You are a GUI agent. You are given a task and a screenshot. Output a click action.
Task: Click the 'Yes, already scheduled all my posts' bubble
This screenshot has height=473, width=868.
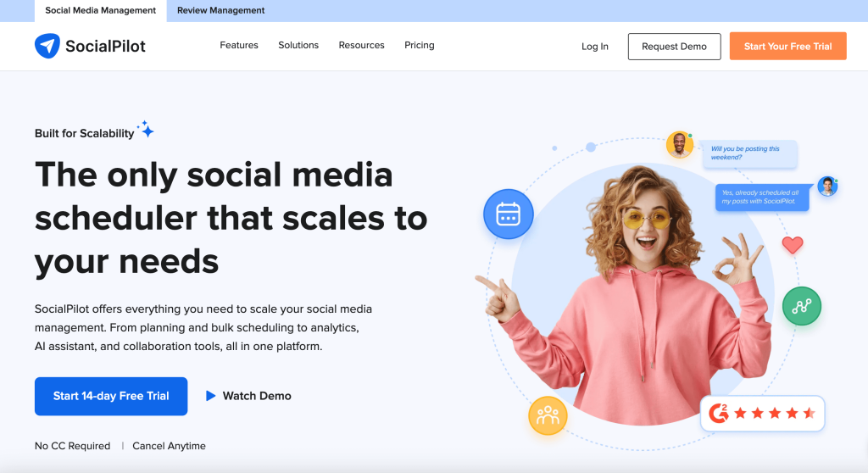coord(762,198)
